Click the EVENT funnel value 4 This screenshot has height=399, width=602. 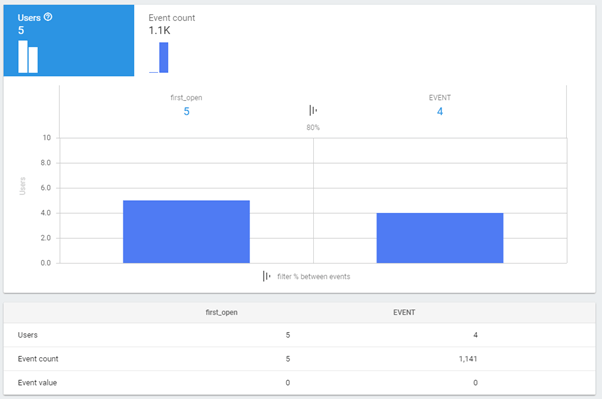(x=440, y=111)
